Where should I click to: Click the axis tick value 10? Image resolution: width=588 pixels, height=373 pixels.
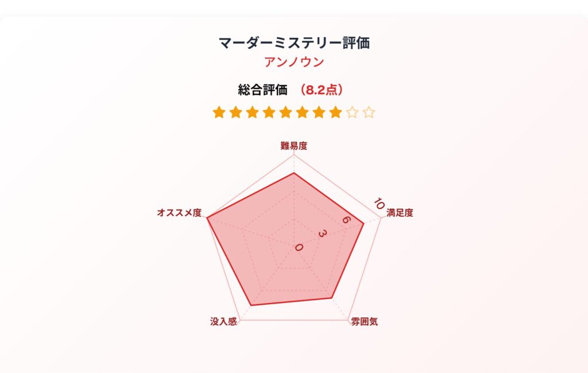tap(379, 204)
